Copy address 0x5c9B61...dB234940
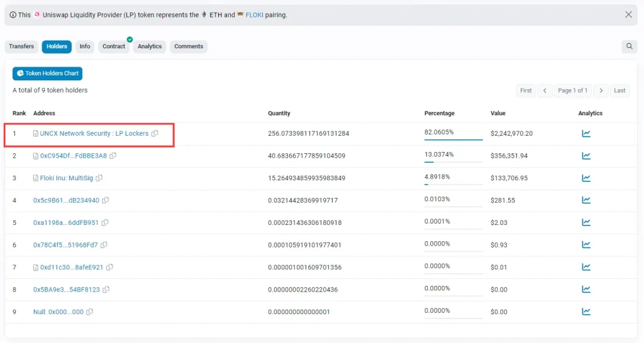Image resolution: width=644 pixels, height=343 pixels. [x=106, y=200]
